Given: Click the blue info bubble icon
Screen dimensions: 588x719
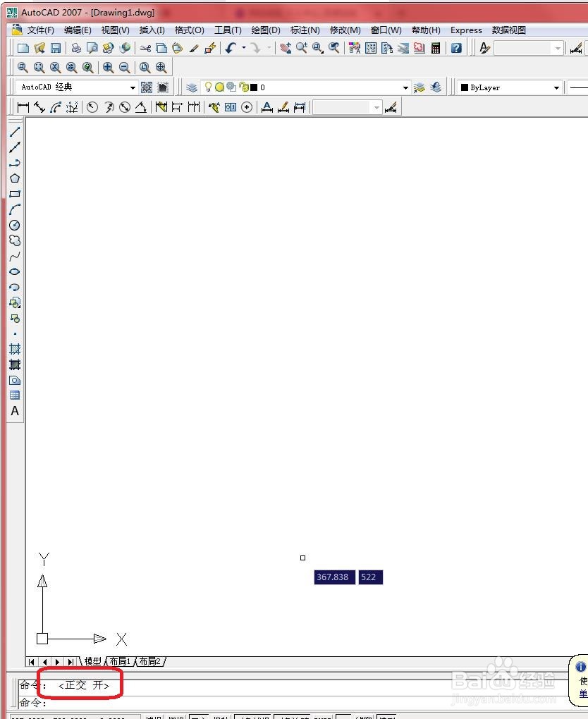Looking at the screenshot, I should click(581, 666).
